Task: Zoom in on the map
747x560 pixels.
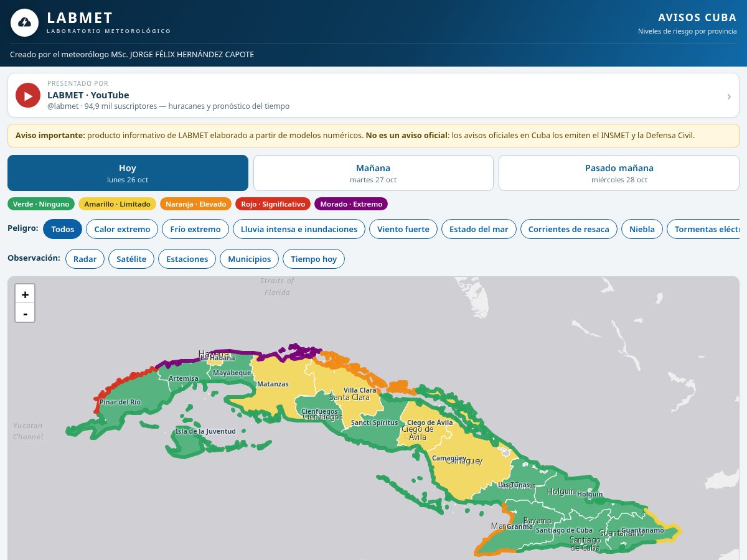Action: pos(25,294)
